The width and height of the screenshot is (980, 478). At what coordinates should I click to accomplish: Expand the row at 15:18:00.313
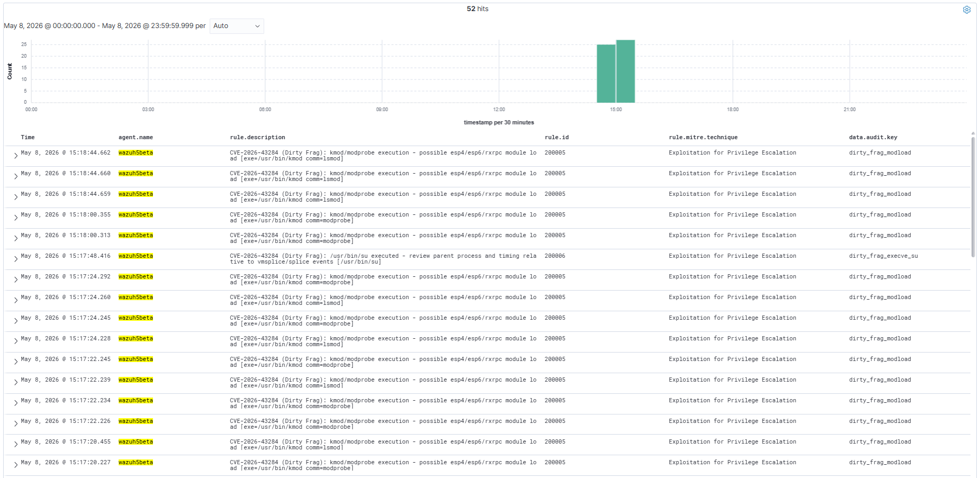click(16, 238)
